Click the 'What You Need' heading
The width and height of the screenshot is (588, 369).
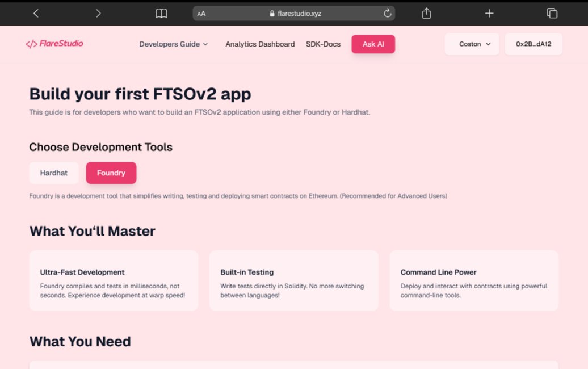pos(80,342)
